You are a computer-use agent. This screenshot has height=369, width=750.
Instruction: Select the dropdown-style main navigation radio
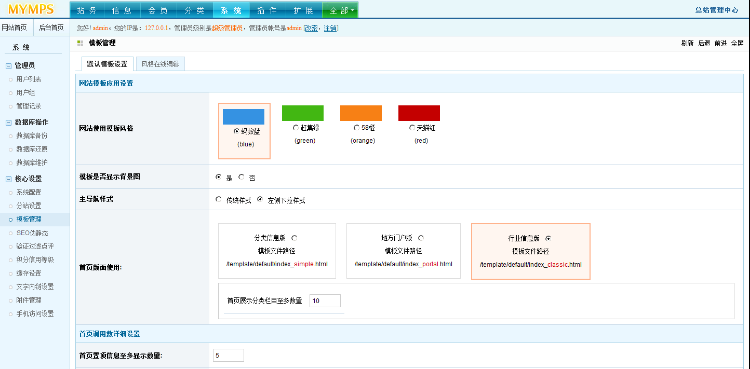coord(260,199)
